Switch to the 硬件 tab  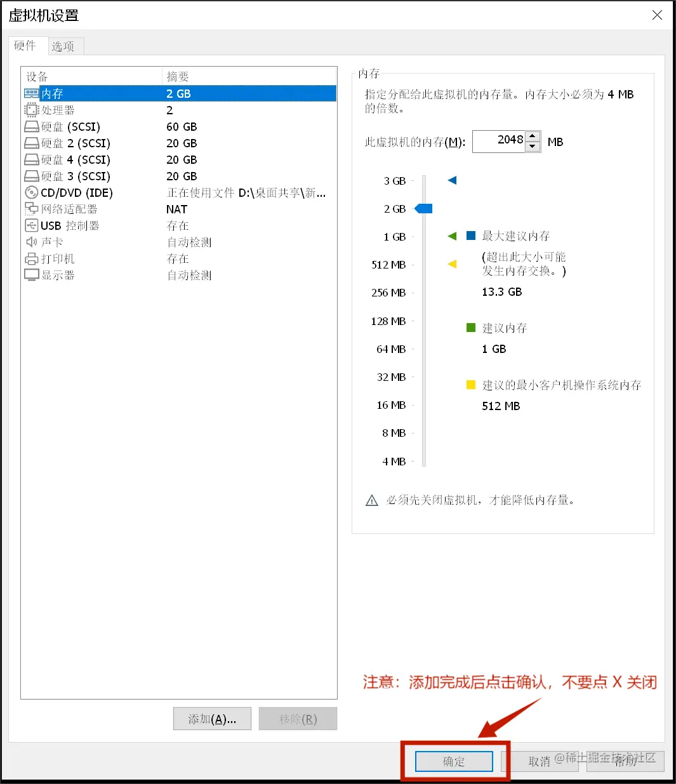click(x=26, y=46)
